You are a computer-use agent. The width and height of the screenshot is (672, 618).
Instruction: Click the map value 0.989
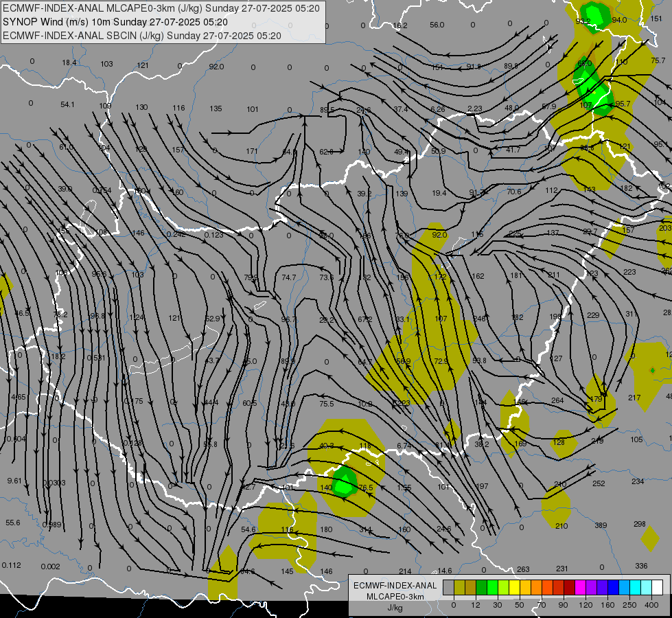coord(52,525)
